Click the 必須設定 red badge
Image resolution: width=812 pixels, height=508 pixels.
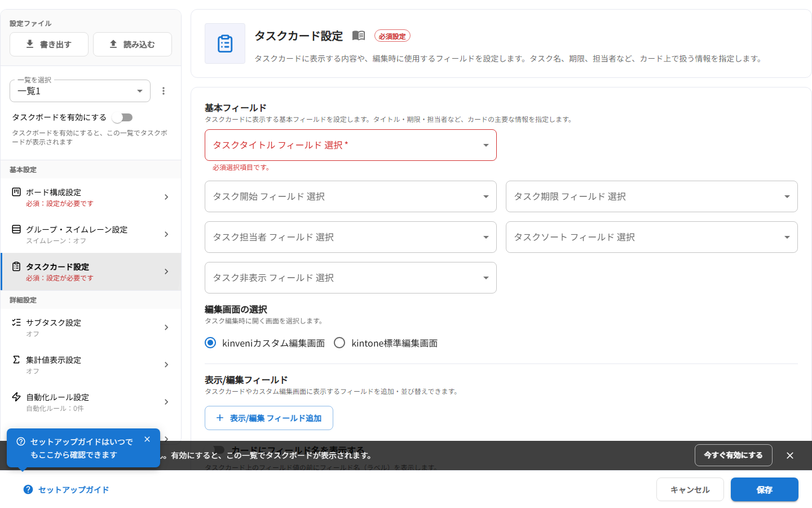coord(392,36)
